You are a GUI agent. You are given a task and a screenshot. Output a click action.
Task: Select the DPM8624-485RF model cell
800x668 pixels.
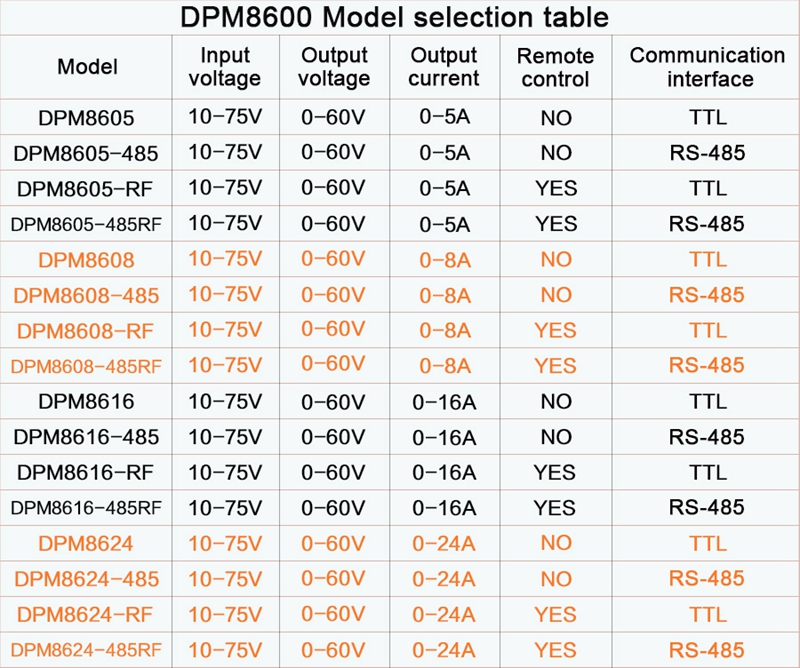pyautogui.click(x=86, y=650)
